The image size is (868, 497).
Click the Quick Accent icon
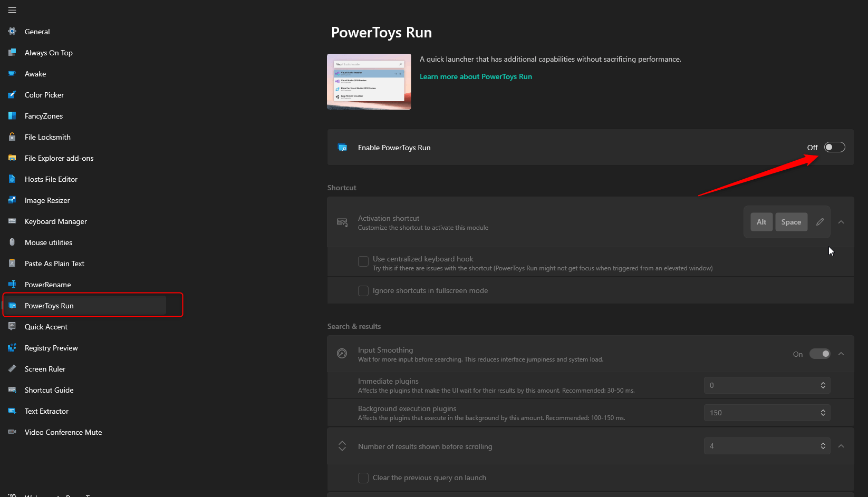pyautogui.click(x=12, y=326)
